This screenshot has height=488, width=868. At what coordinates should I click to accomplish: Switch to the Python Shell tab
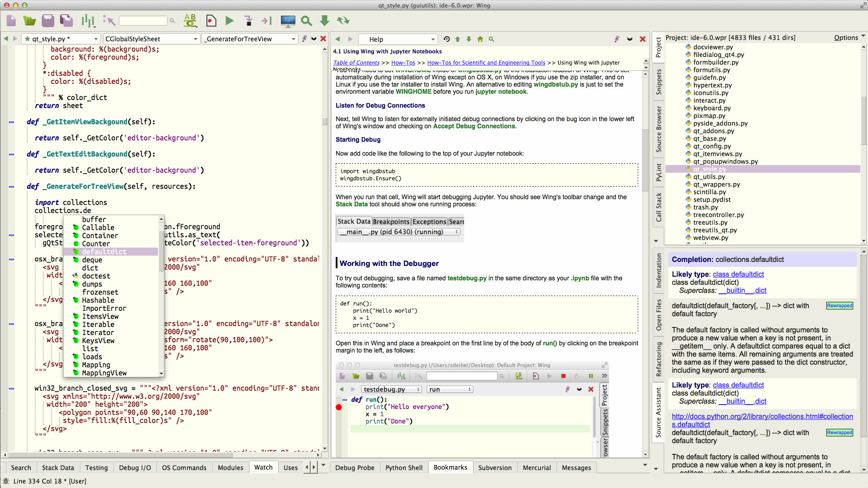tap(403, 467)
